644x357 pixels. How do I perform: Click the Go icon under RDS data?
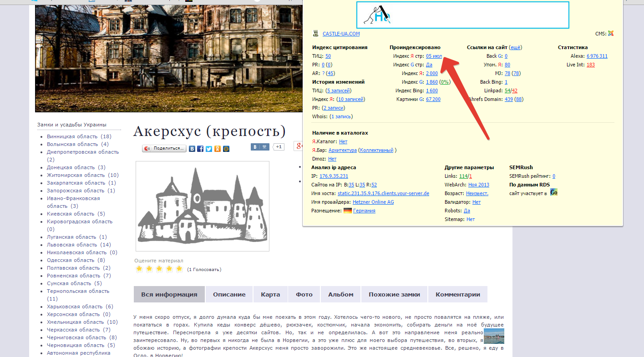click(x=553, y=193)
